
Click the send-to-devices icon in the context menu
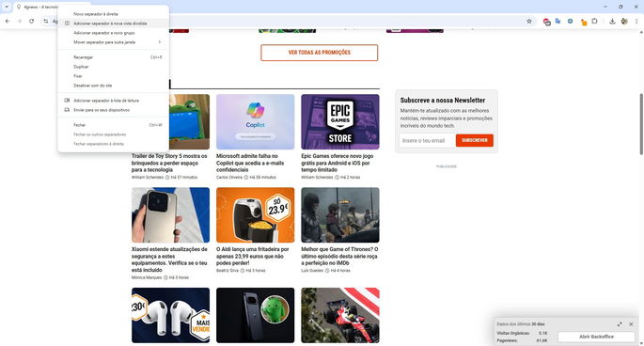tap(67, 110)
